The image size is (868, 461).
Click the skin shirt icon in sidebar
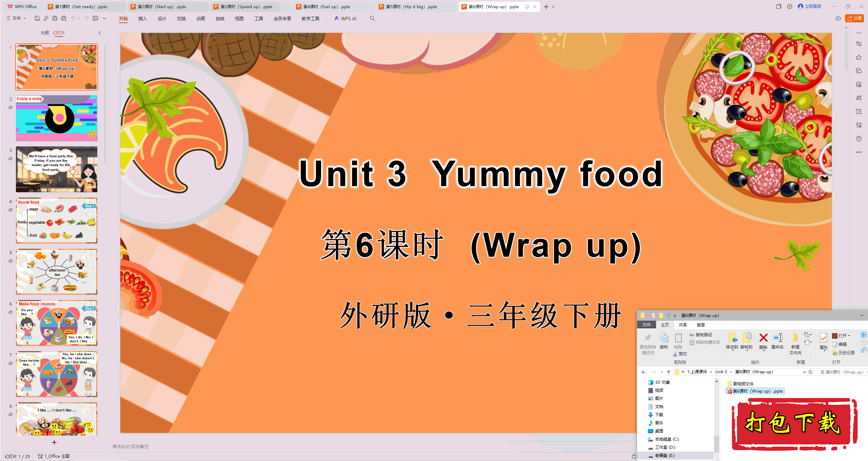tap(859, 125)
